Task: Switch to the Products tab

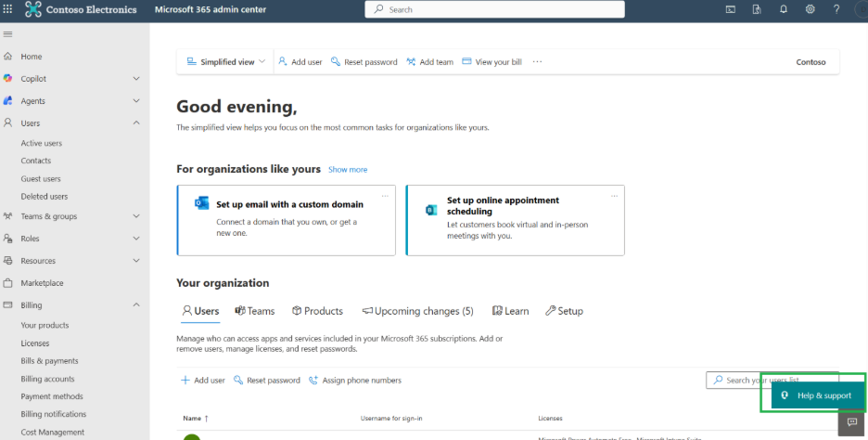Action: [x=318, y=311]
